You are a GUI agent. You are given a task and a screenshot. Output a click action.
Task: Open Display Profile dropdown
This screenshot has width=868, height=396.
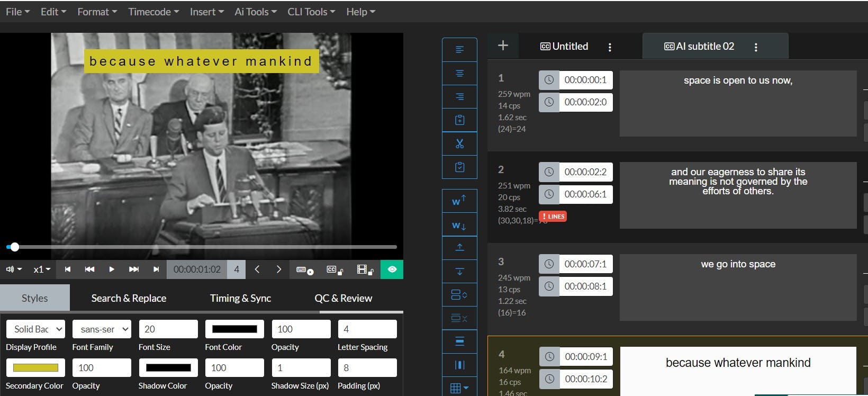[35, 329]
